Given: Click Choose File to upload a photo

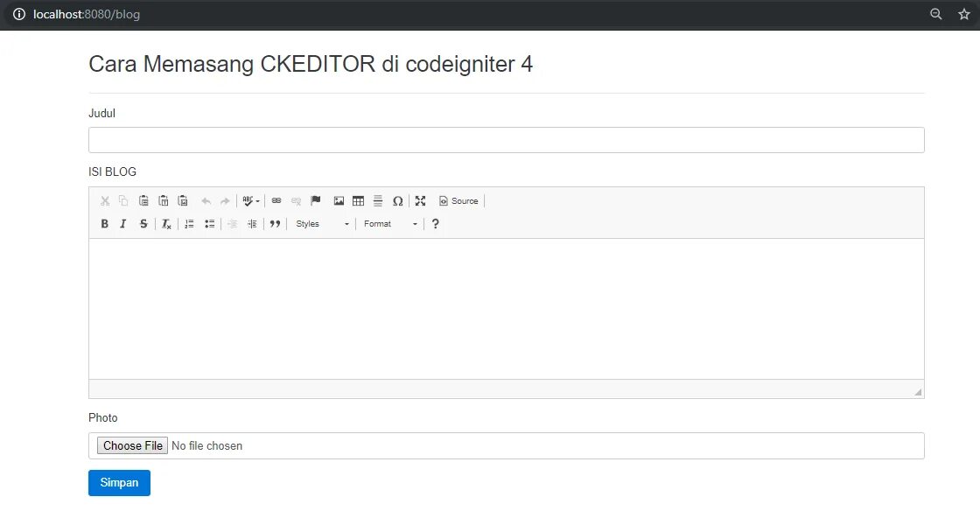Looking at the screenshot, I should click(x=131, y=445).
